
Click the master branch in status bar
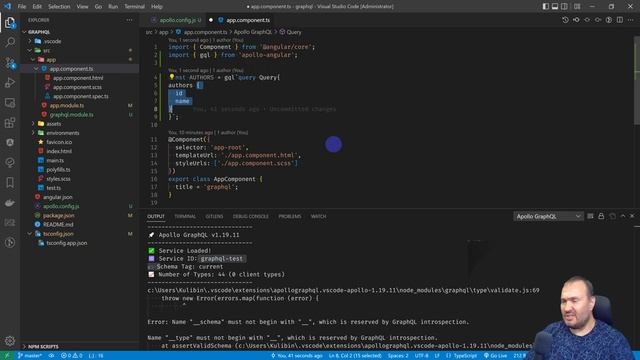tap(30, 356)
